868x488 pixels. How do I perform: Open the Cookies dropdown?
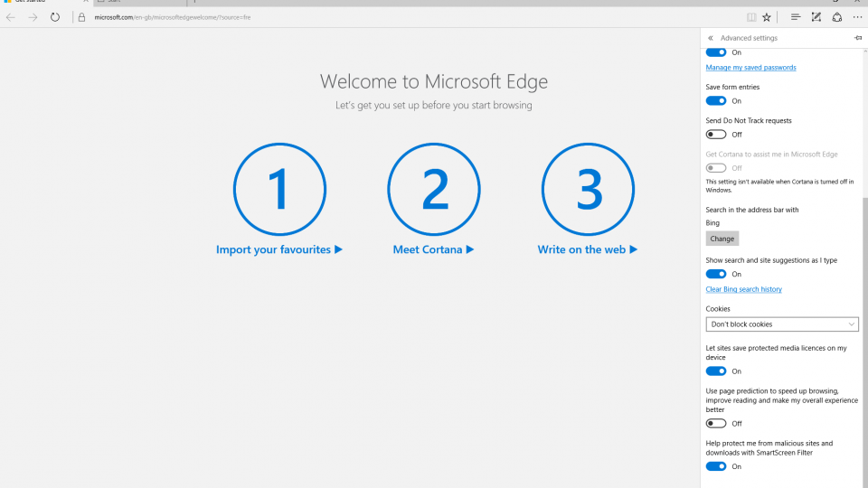782,324
